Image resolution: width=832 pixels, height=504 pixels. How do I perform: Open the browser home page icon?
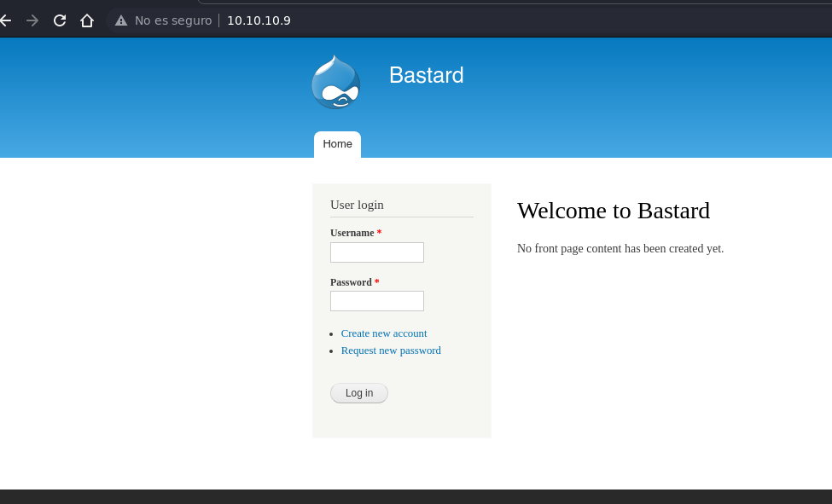(x=87, y=20)
